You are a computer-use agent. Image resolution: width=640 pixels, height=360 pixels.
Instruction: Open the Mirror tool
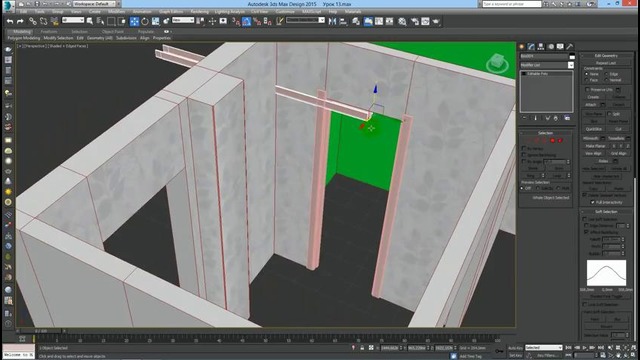pos(333,21)
